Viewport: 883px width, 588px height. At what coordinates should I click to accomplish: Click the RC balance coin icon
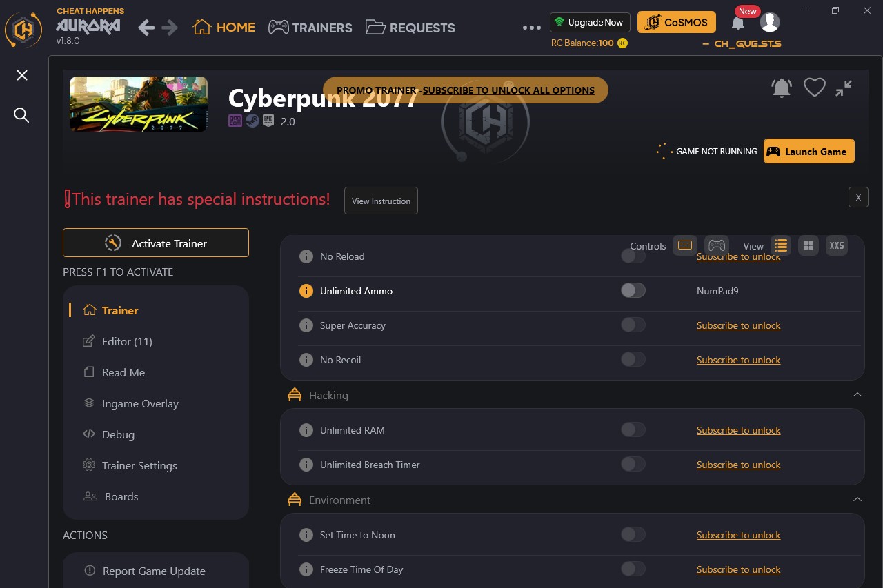622,43
